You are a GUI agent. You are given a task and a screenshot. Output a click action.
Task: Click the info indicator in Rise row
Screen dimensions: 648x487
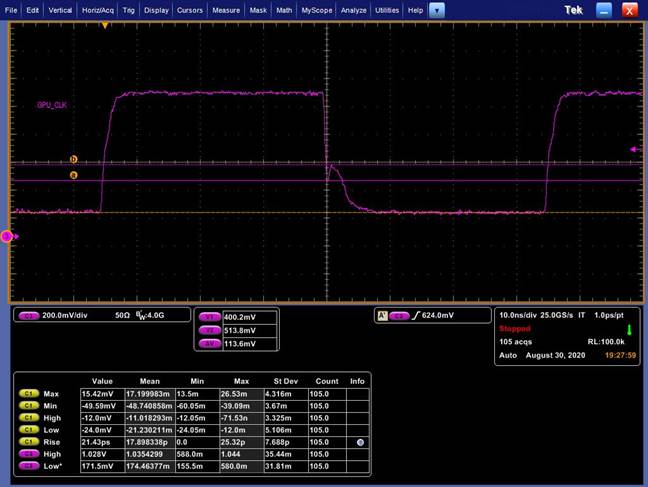click(360, 442)
